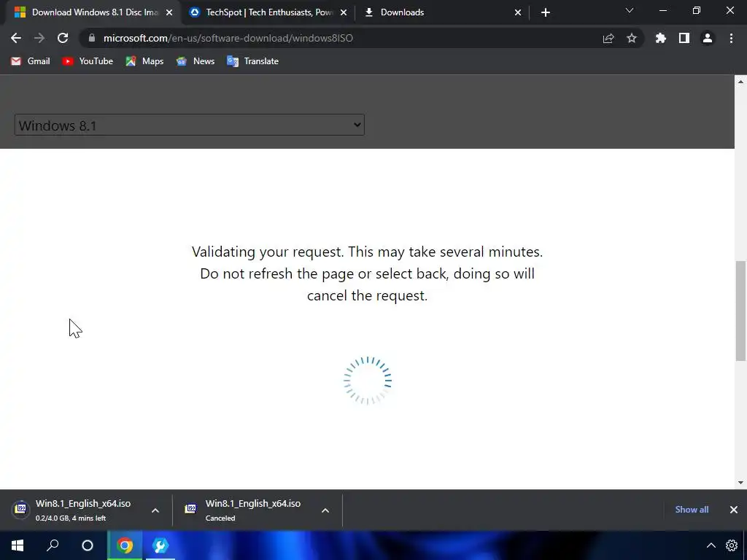Click the scrollbar down arrow
The height and width of the screenshot is (560, 747).
(x=740, y=483)
